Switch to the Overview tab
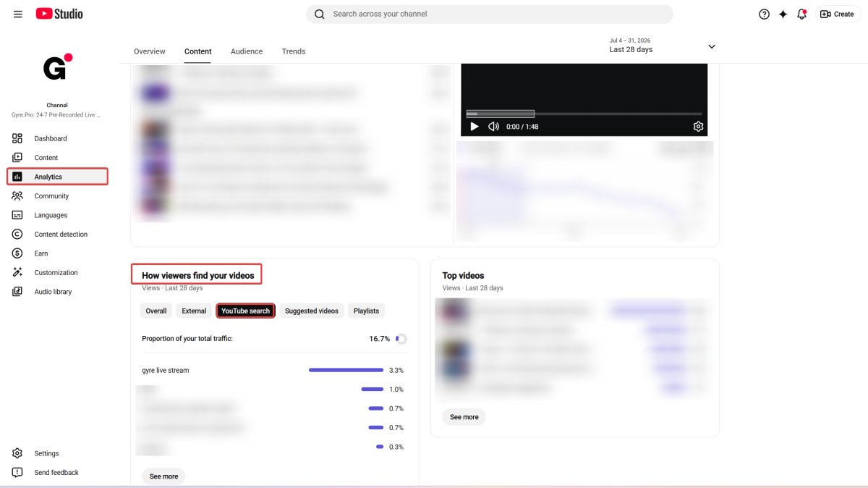The width and height of the screenshot is (868, 488). pos(150,51)
